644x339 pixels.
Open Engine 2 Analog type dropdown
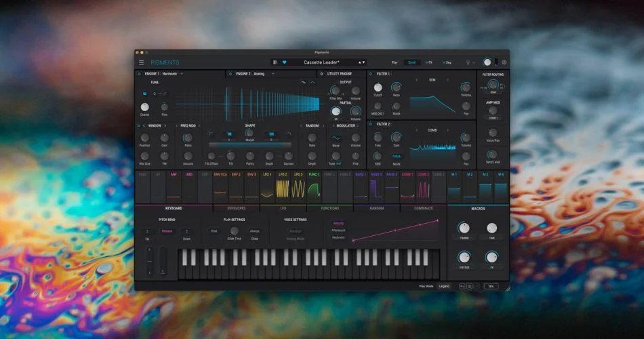273,74
